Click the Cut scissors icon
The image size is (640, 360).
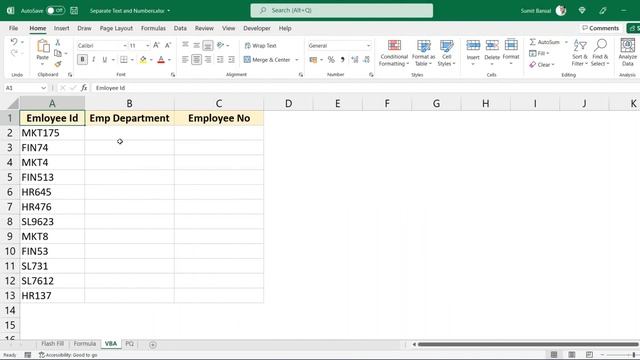(58, 42)
